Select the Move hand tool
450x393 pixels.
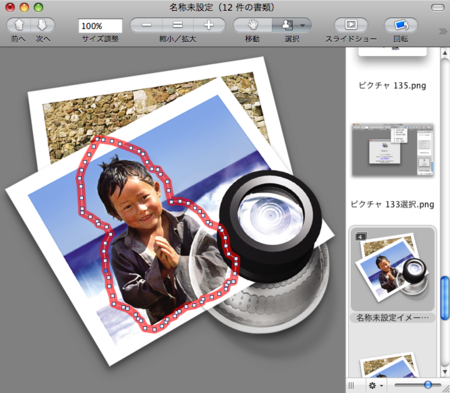253,25
